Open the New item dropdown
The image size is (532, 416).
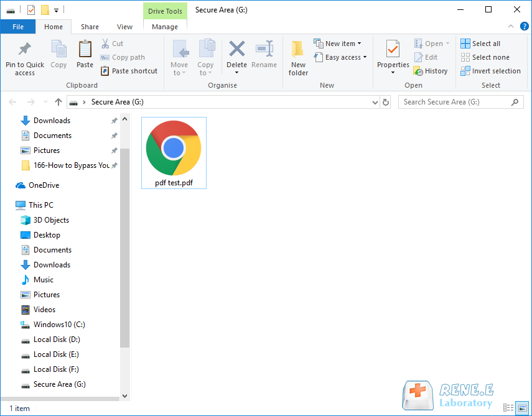click(338, 44)
